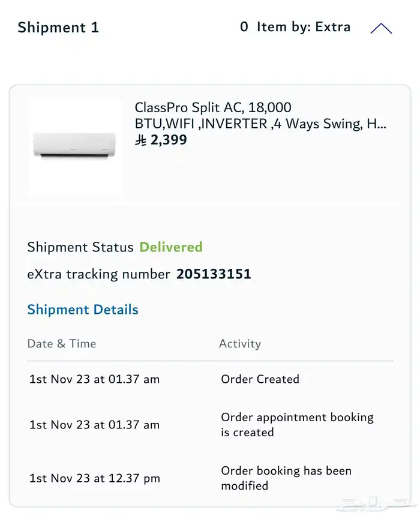Screen dimensions: 420x516
Task: Click the eXtra tracking number label
Action: (x=99, y=274)
